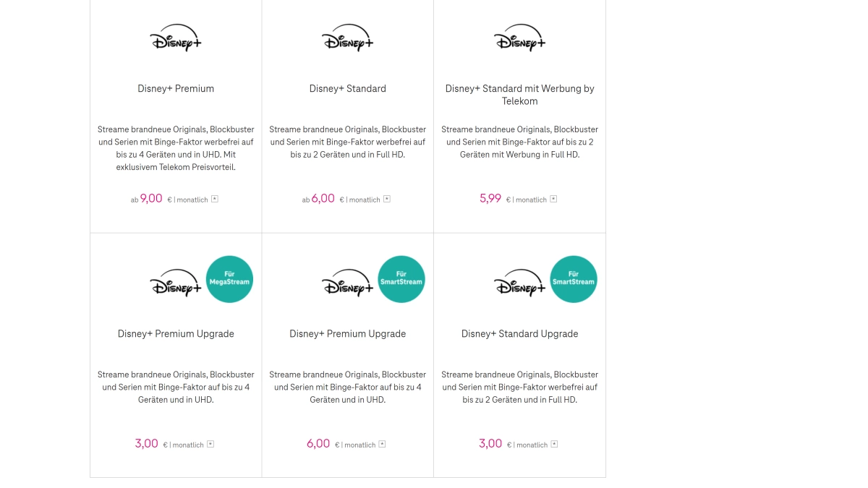Select the Für SmartStream badge on Standard Upgrade
868x488 pixels.
(x=573, y=278)
